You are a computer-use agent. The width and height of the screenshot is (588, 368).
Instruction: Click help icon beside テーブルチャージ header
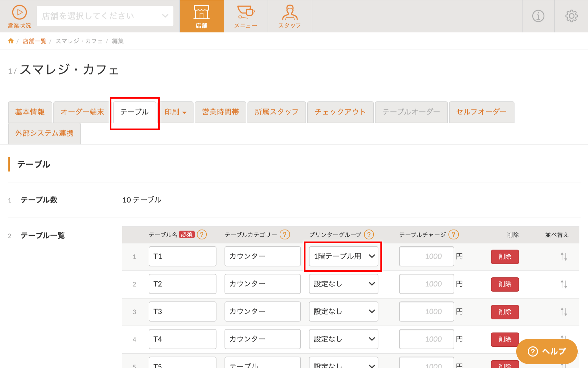[x=454, y=235]
